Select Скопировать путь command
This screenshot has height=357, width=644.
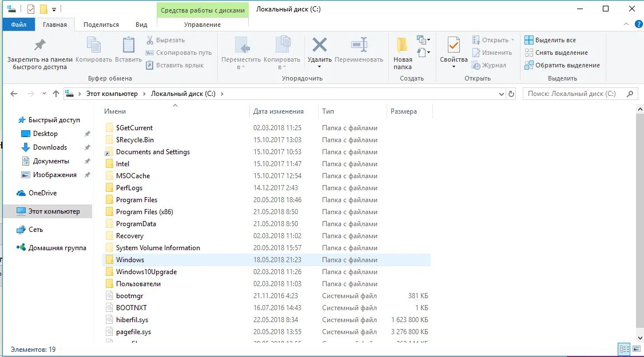click(x=178, y=53)
